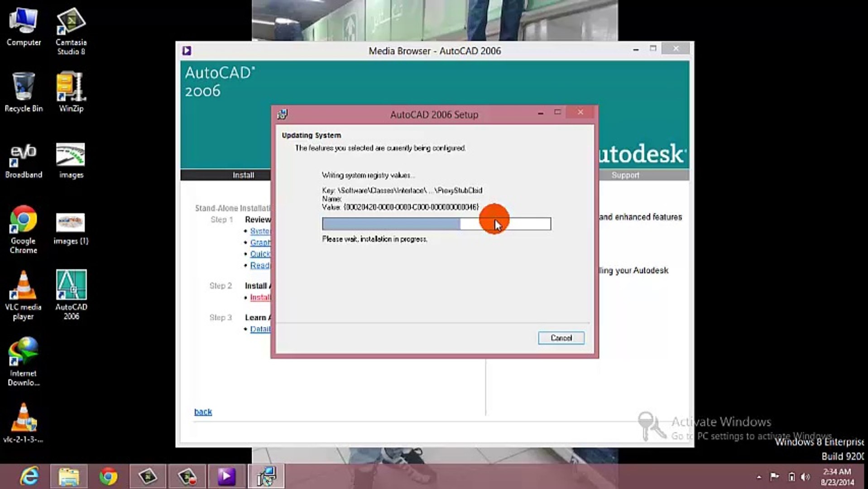The height and width of the screenshot is (489, 868).
Task: Click the Media Browser window title icon
Action: 187,51
